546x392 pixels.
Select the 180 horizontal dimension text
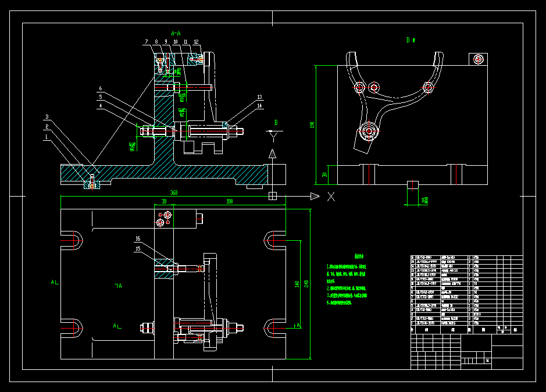click(x=230, y=201)
